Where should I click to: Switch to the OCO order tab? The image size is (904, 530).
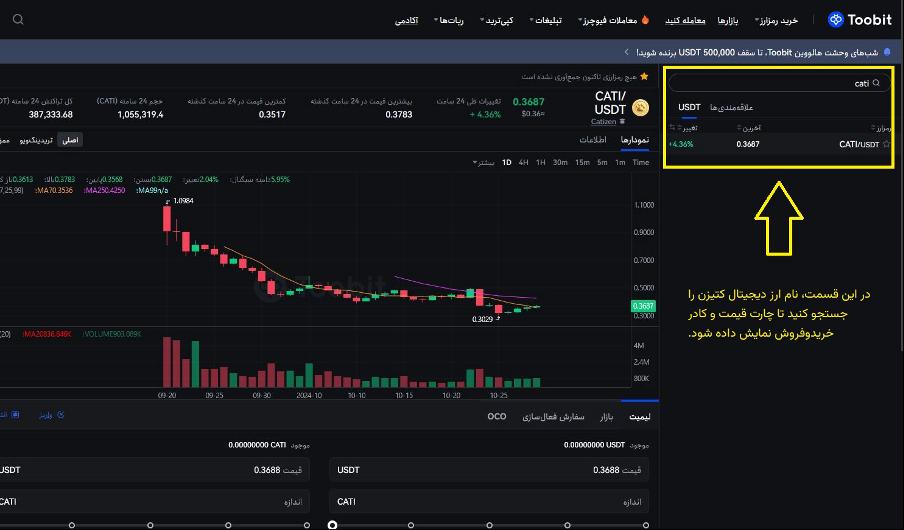coord(496,416)
